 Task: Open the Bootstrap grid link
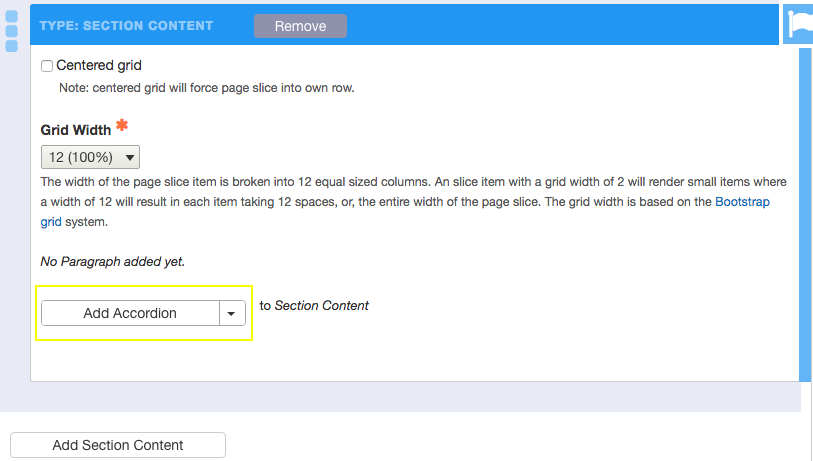pyautogui.click(x=742, y=202)
